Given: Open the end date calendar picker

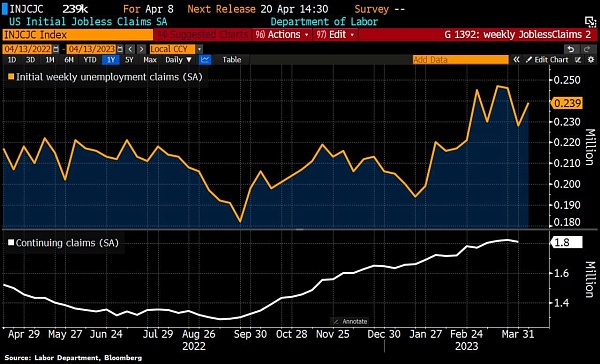Looking at the screenshot, I should 120,49.
